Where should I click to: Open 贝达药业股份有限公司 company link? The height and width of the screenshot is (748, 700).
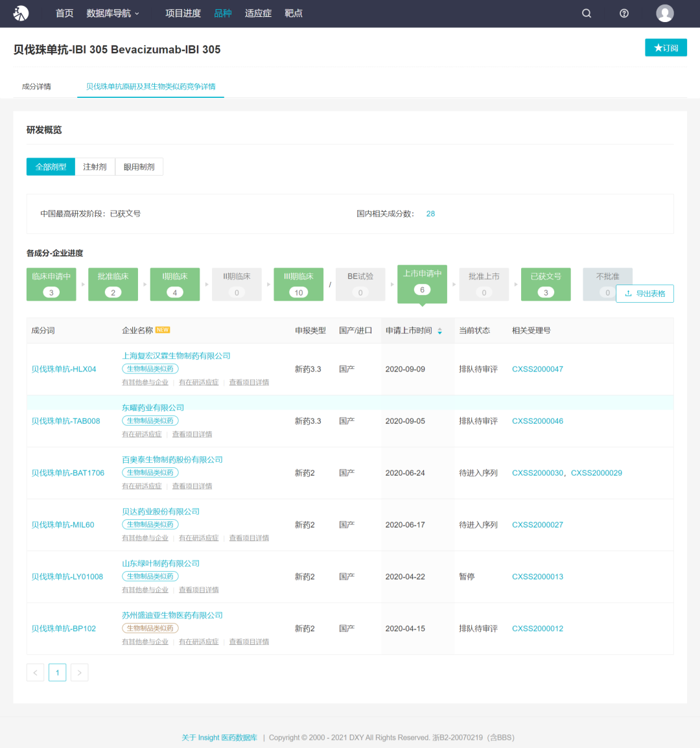click(x=160, y=512)
